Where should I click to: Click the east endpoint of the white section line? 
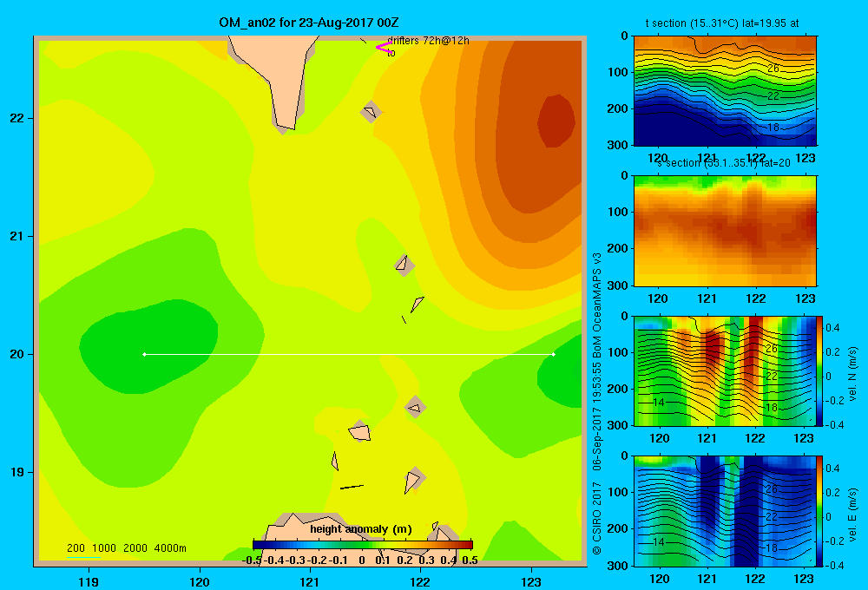tap(554, 354)
